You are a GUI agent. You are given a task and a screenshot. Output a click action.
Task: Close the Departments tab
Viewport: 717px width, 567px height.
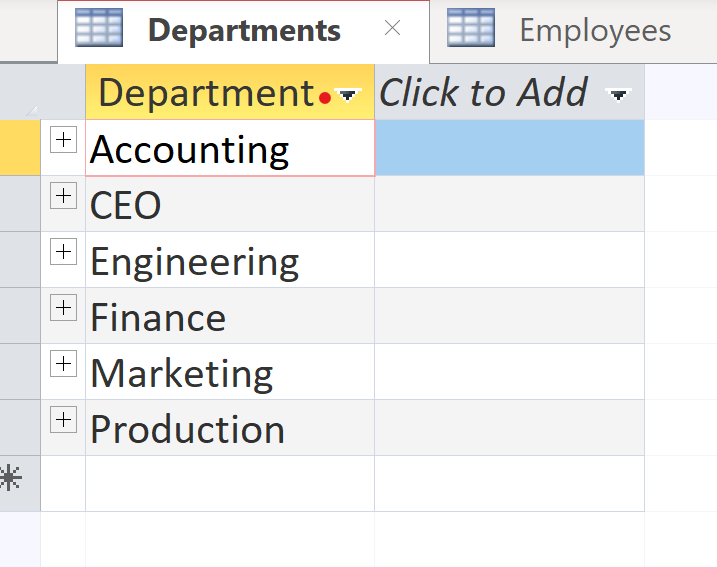point(392,28)
